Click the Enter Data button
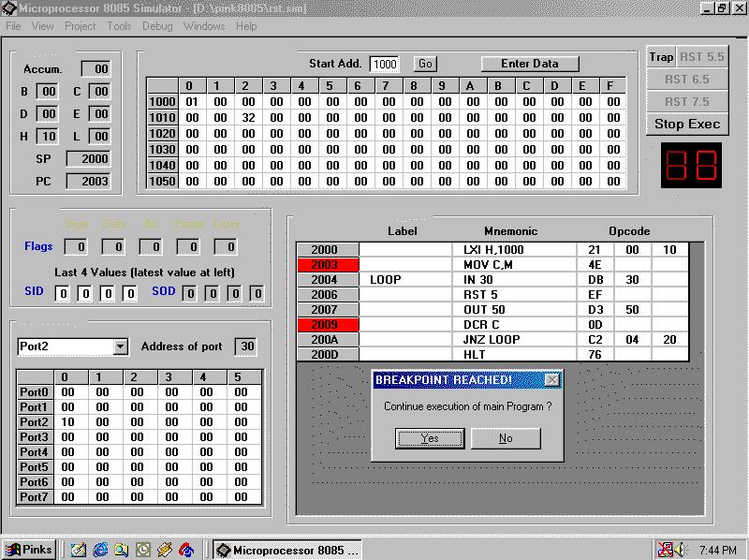749x560 pixels. pyautogui.click(x=530, y=64)
